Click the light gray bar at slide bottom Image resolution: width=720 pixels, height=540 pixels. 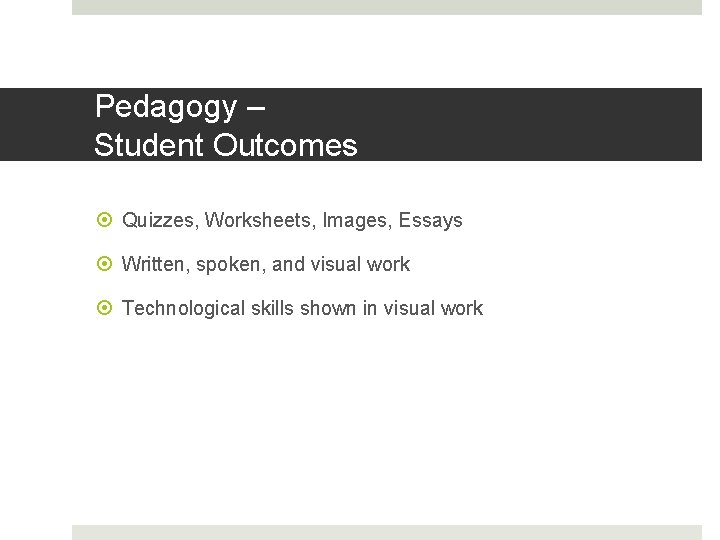(387, 532)
